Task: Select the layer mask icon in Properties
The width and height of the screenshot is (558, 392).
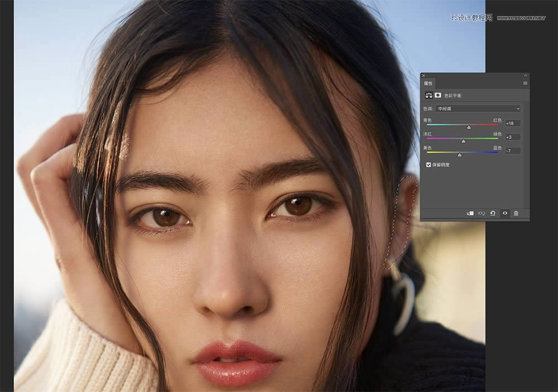Action: pyautogui.click(x=438, y=95)
